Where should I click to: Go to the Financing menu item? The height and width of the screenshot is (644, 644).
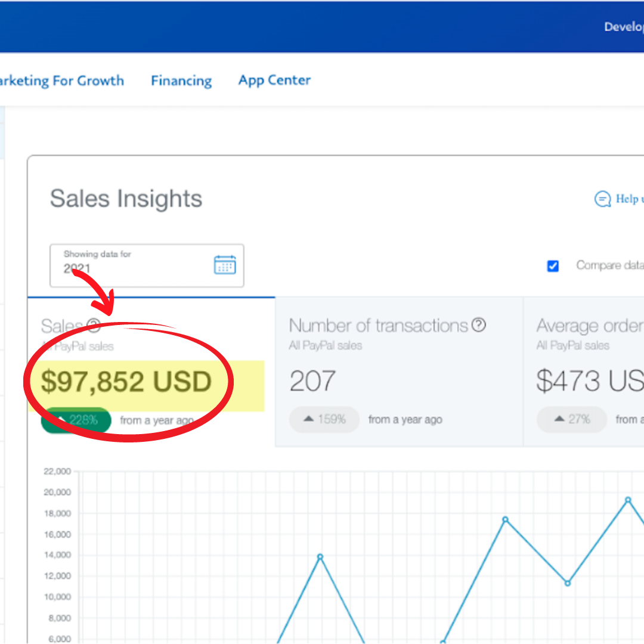pyautogui.click(x=181, y=80)
